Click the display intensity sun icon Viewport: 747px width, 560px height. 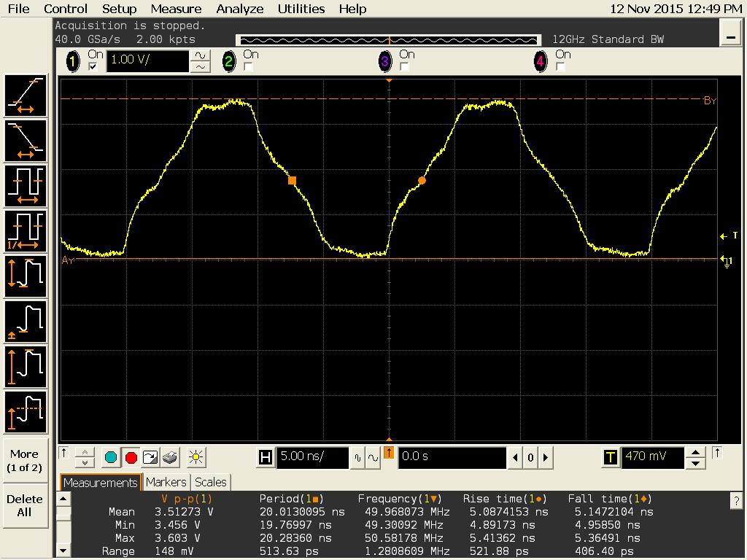coord(196,457)
